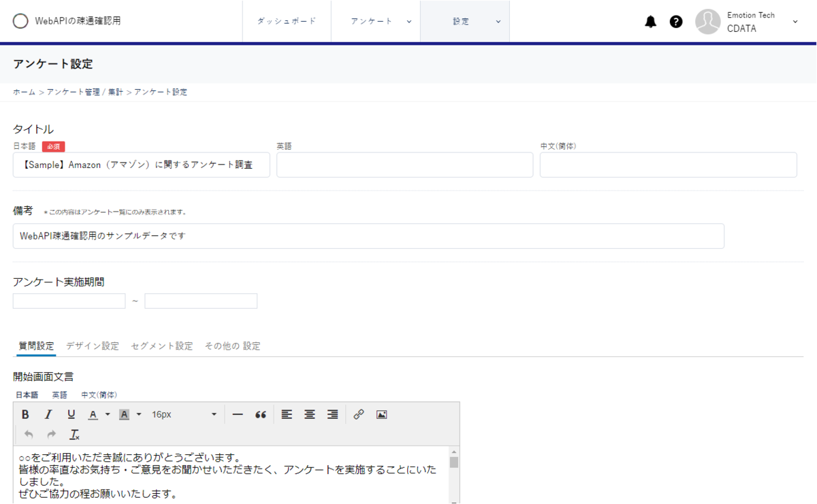817x504 pixels.
Task: Open font color dropdown arrow
Action: point(108,414)
